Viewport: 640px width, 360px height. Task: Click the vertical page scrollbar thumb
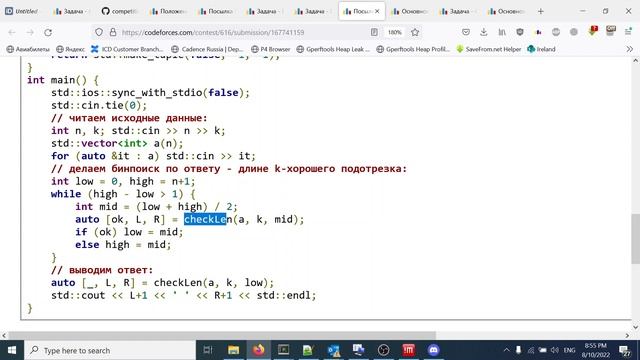tap(636, 239)
